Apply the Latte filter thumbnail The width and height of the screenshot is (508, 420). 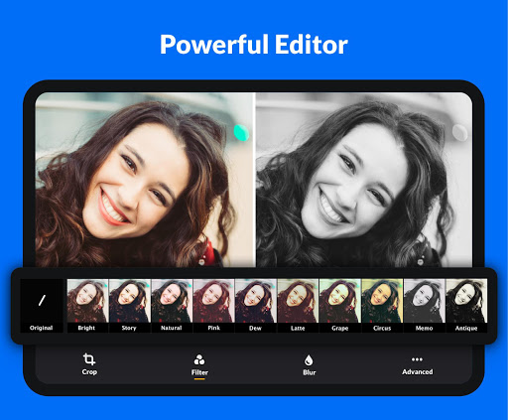298,301
